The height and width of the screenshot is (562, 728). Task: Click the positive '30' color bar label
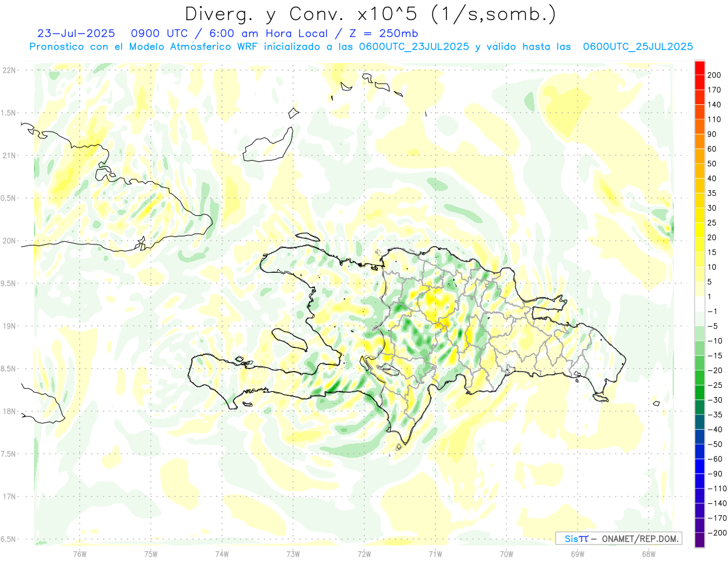coord(712,208)
